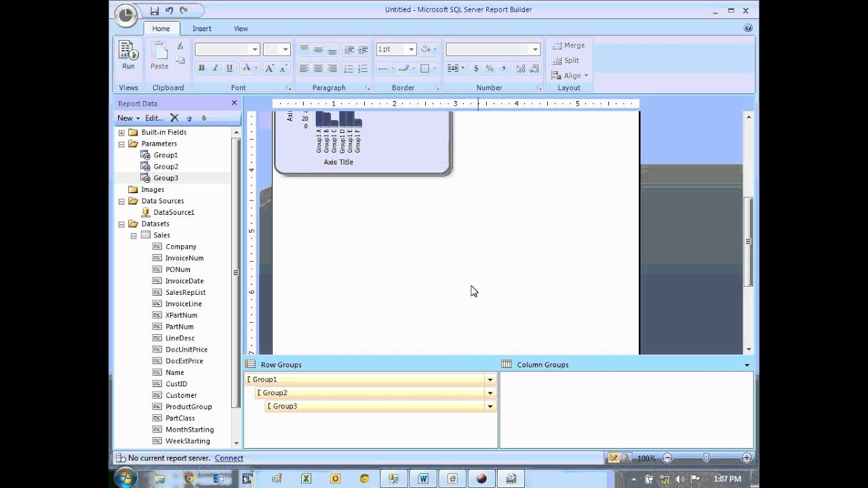Align text to vertical middle
Image resolution: width=868 pixels, height=488 pixels.
click(x=318, y=49)
